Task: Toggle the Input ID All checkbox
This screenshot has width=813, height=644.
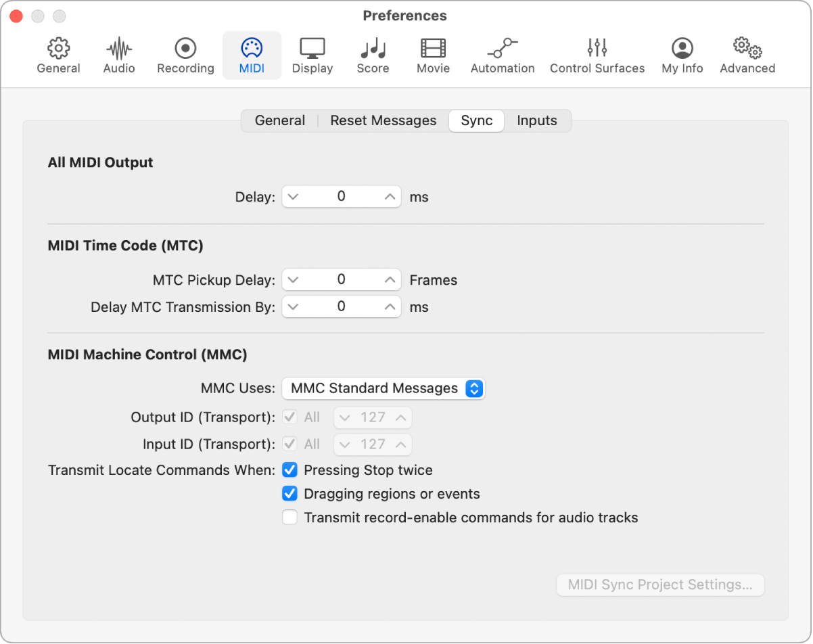Action: pos(289,444)
